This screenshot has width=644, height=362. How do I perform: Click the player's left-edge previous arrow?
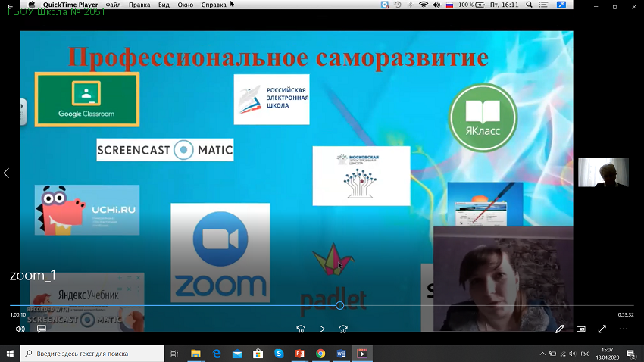(x=6, y=173)
